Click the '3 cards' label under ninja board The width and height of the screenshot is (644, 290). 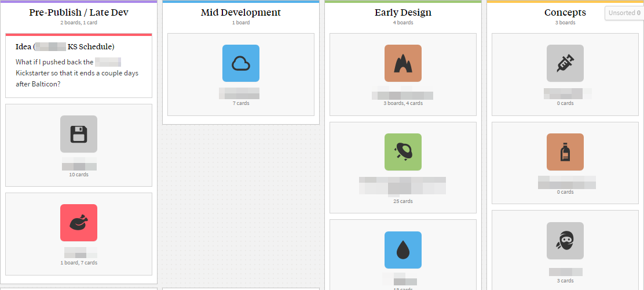click(565, 281)
